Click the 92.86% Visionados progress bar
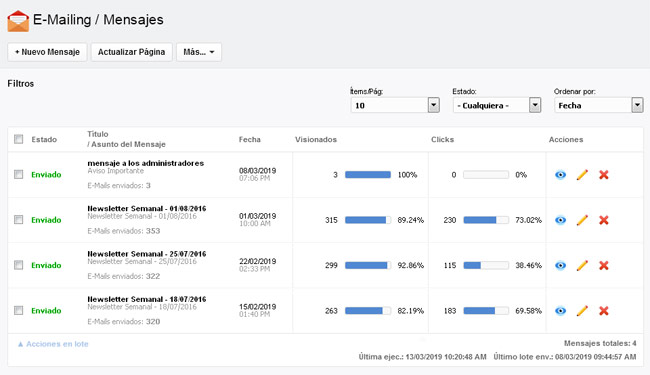 tap(368, 265)
